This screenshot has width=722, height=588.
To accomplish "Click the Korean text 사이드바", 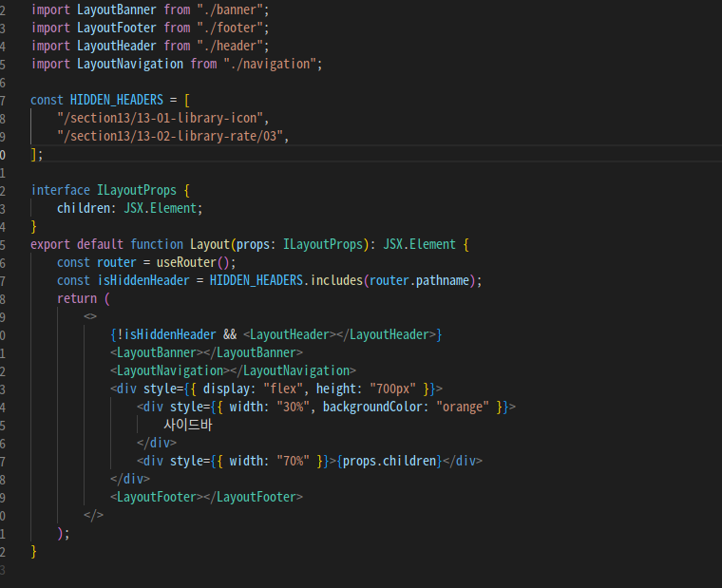I will coord(188,425).
